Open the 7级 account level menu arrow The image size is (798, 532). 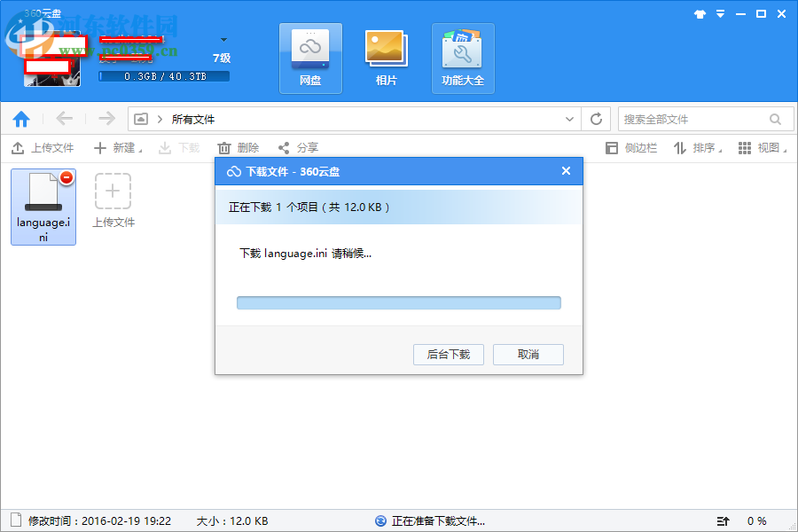point(223,39)
